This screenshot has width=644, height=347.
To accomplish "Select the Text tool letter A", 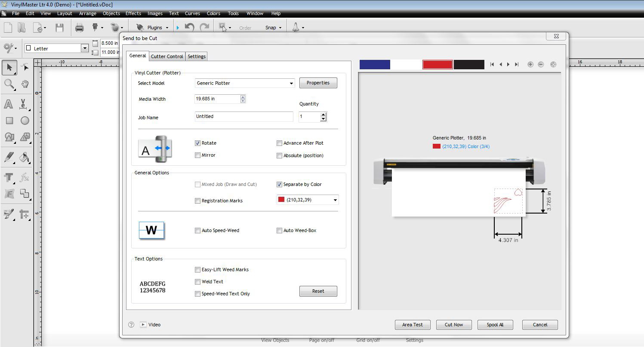I will (8, 104).
